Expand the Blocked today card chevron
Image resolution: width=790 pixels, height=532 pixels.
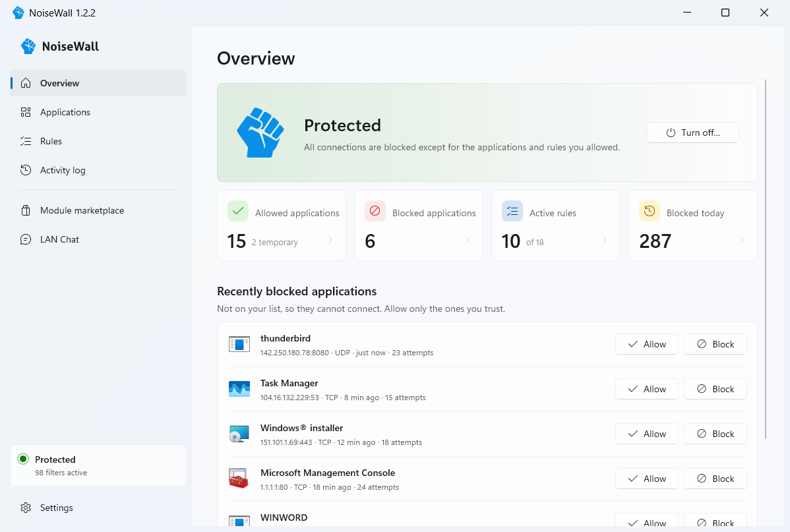(x=742, y=240)
